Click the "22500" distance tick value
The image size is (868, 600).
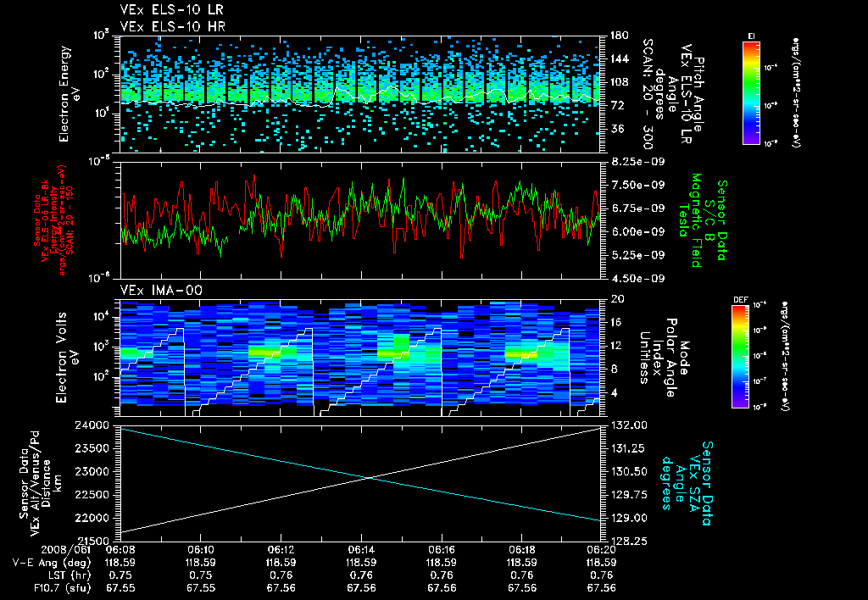click(x=92, y=495)
